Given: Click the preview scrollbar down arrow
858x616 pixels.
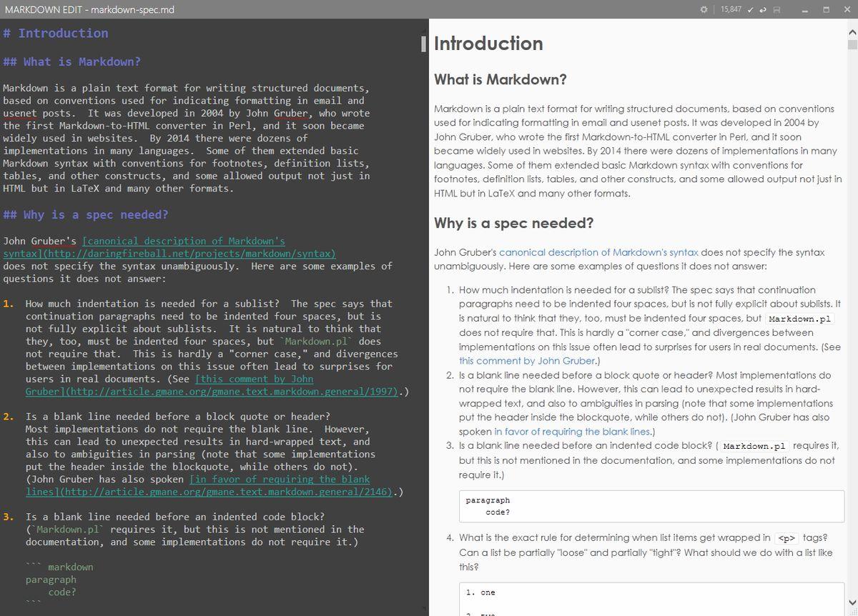Looking at the screenshot, I should 852,602.
